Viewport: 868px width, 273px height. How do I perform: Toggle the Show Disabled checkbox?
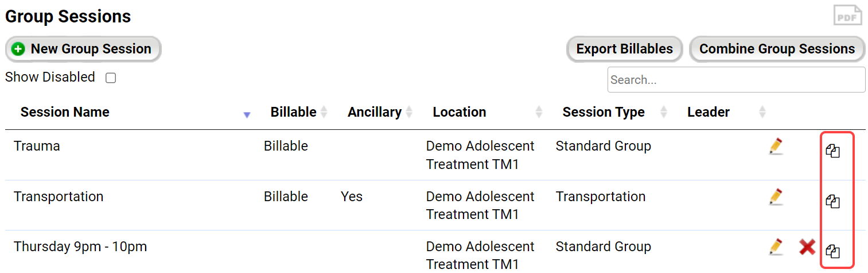pos(111,78)
